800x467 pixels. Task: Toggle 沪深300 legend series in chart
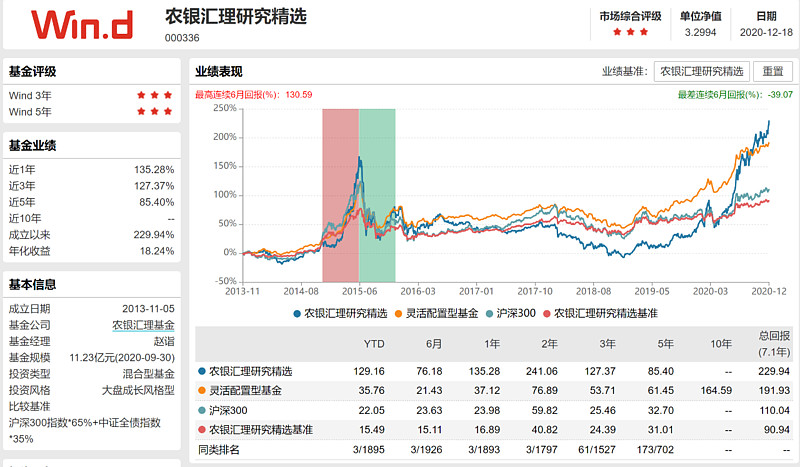pos(511,313)
